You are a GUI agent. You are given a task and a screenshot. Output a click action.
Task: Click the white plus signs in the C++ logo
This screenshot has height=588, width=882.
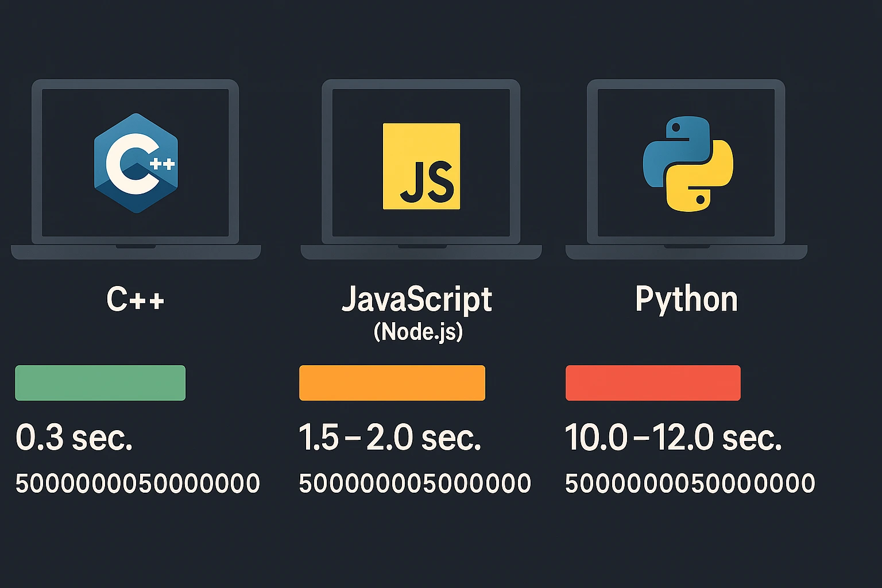[162, 164]
